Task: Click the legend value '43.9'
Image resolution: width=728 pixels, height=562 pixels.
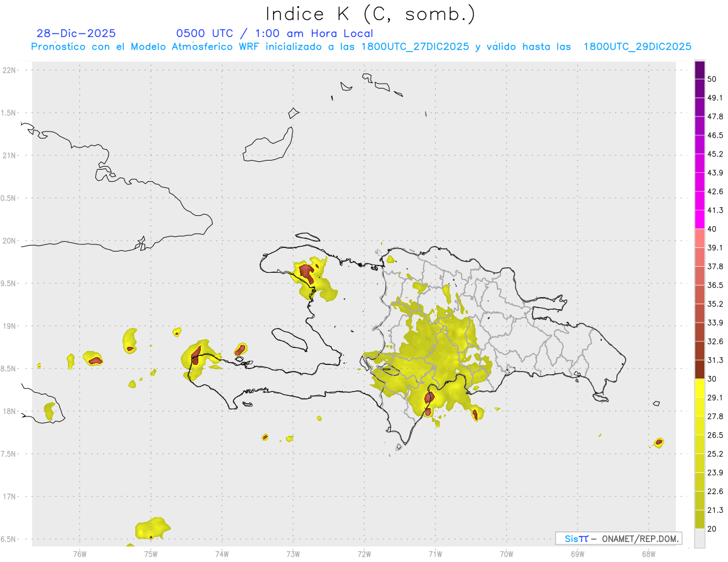Action: [x=715, y=173]
